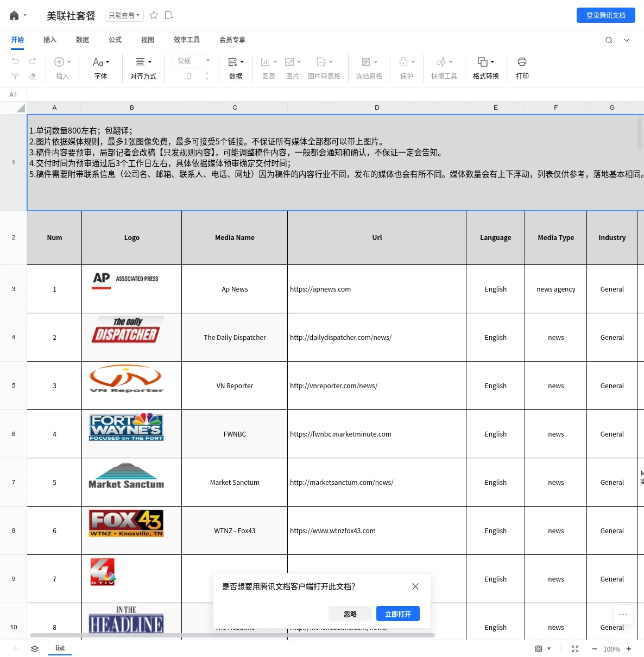Click the 100% zoom level
The height and width of the screenshot is (657, 644).
pyautogui.click(x=611, y=649)
